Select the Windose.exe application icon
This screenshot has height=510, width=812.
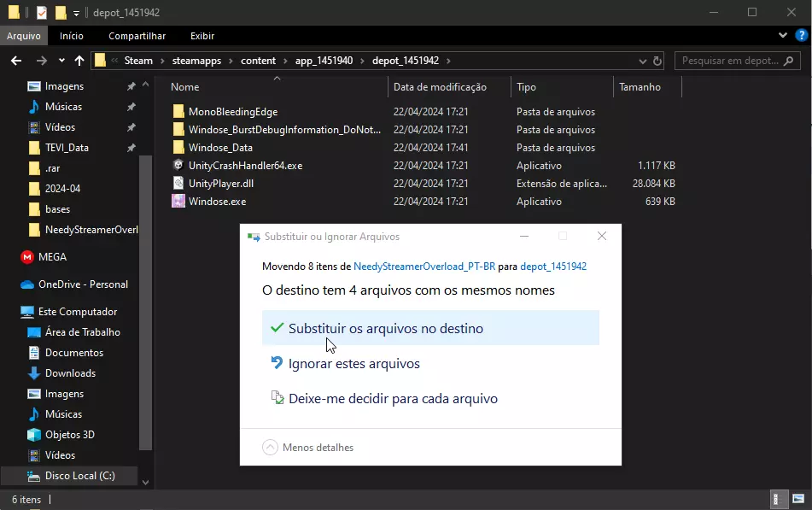click(178, 201)
